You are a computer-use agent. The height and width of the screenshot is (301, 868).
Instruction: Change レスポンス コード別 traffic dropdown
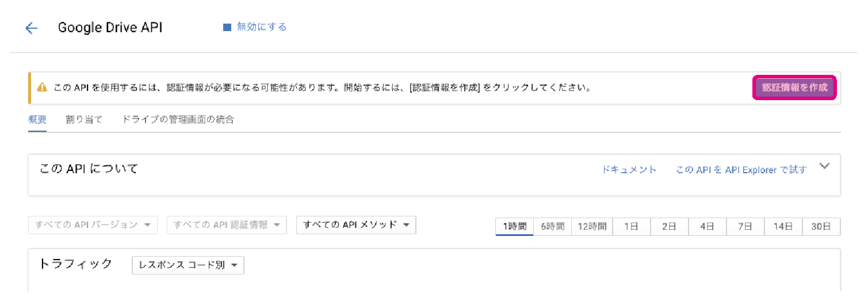(x=188, y=265)
